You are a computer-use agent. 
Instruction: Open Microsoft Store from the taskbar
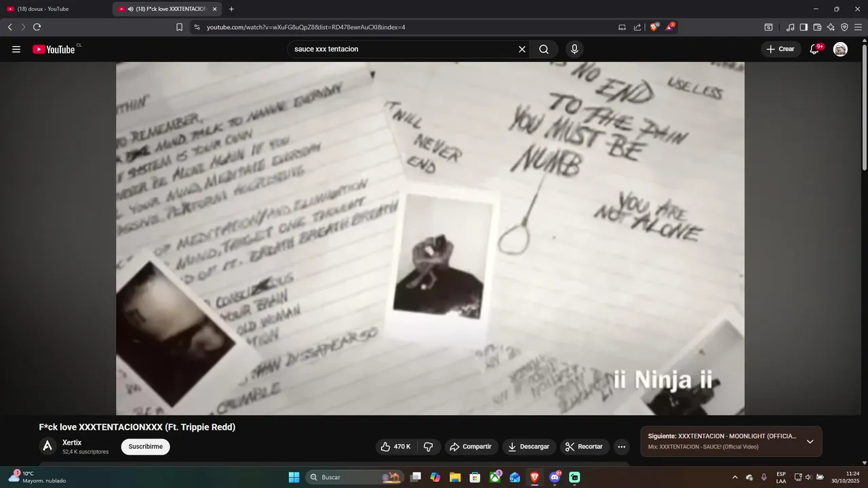pyautogui.click(x=475, y=477)
